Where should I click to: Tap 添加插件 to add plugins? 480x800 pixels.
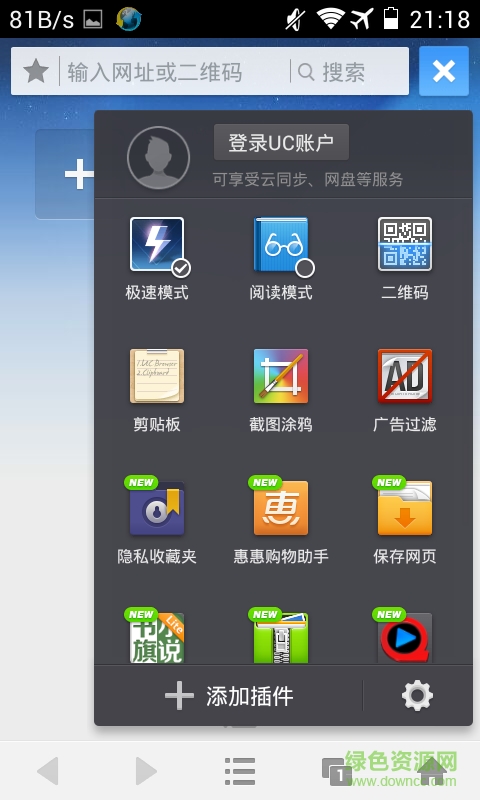coord(229,696)
